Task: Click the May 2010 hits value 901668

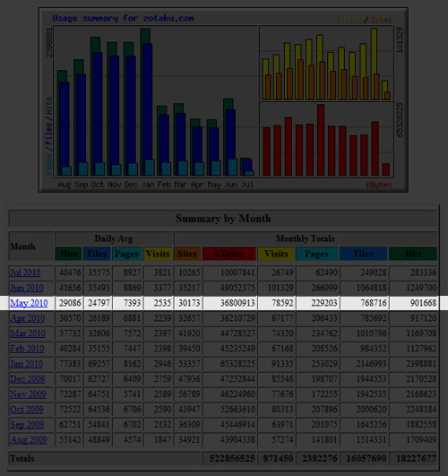Action: pyautogui.click(x=423, y=303)
